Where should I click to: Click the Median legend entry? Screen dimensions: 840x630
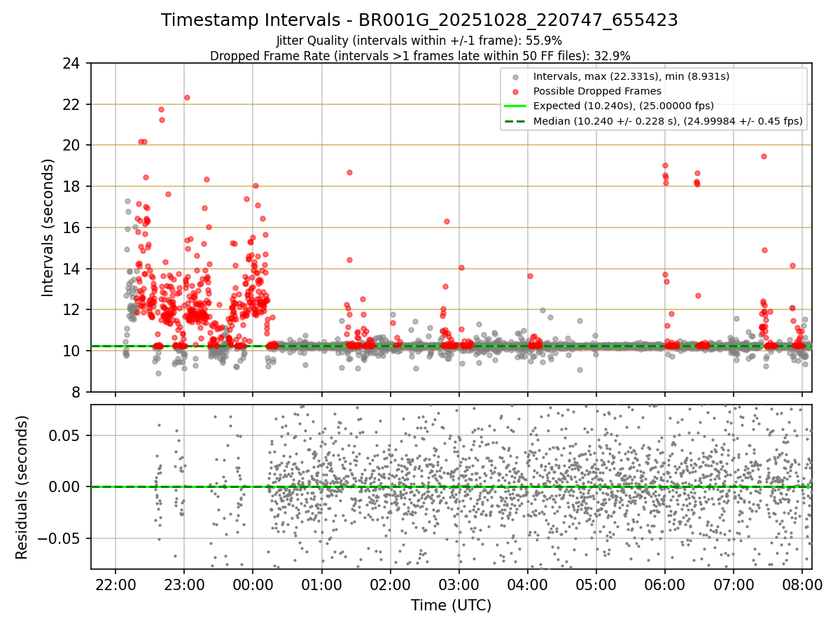point(668,121)
